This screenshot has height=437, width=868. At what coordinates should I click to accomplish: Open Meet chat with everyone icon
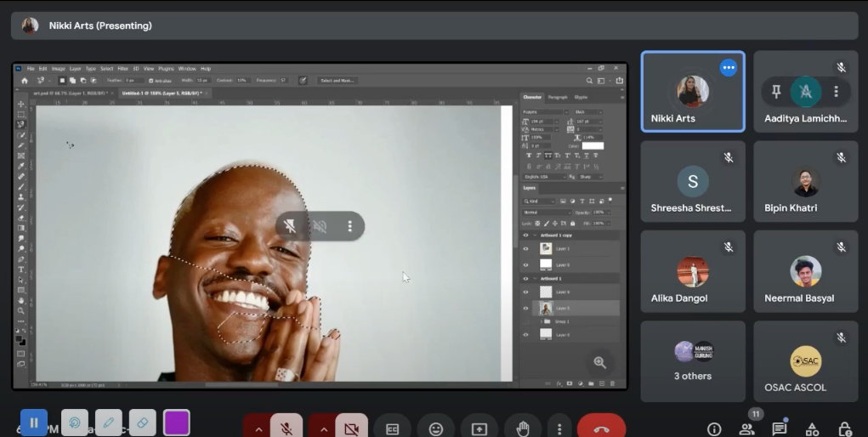tap(780, 428)
